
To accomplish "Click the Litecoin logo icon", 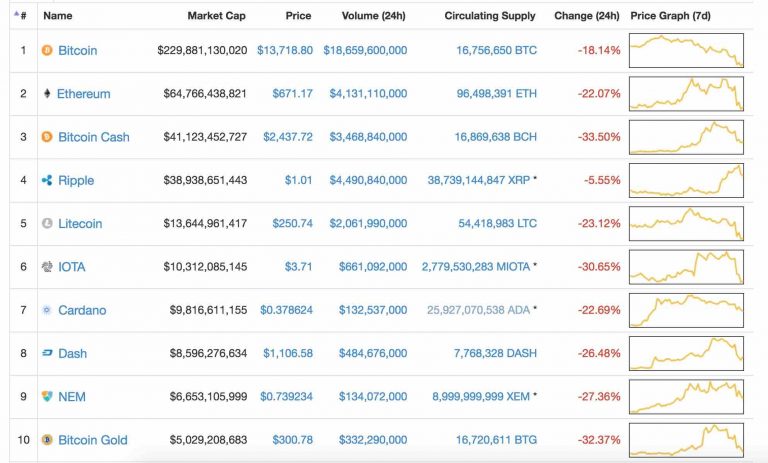I will tap(47, 224).
